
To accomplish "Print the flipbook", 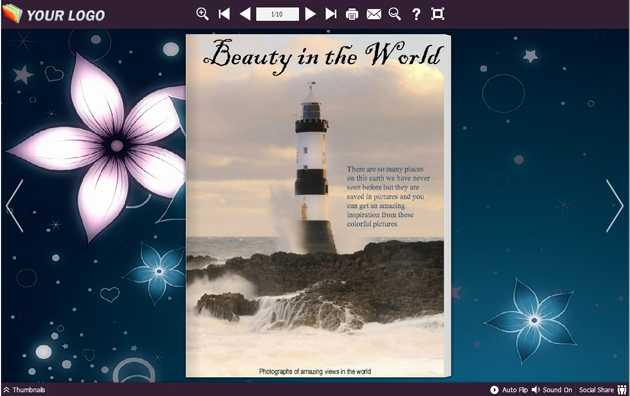I will pos(352,14).
